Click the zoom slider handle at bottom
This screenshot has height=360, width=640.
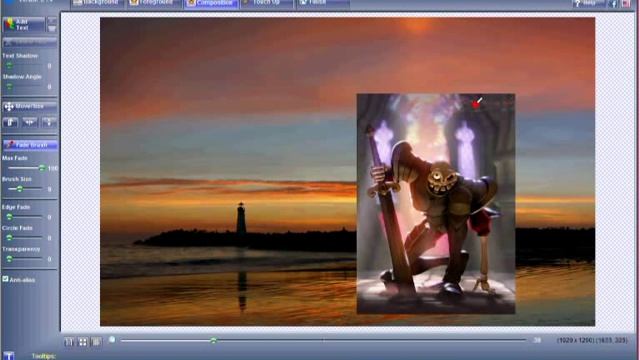tap(213, 340)
